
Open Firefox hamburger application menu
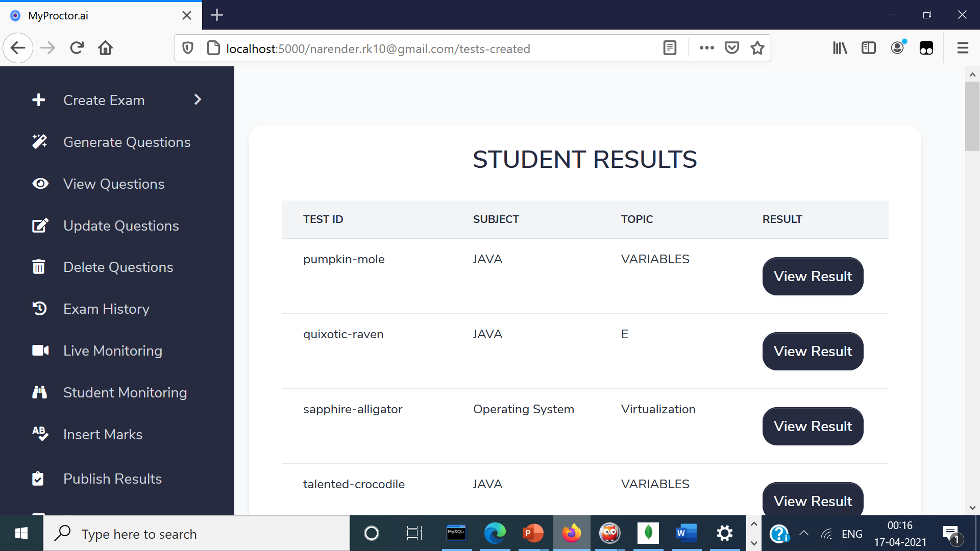[963, 48]
